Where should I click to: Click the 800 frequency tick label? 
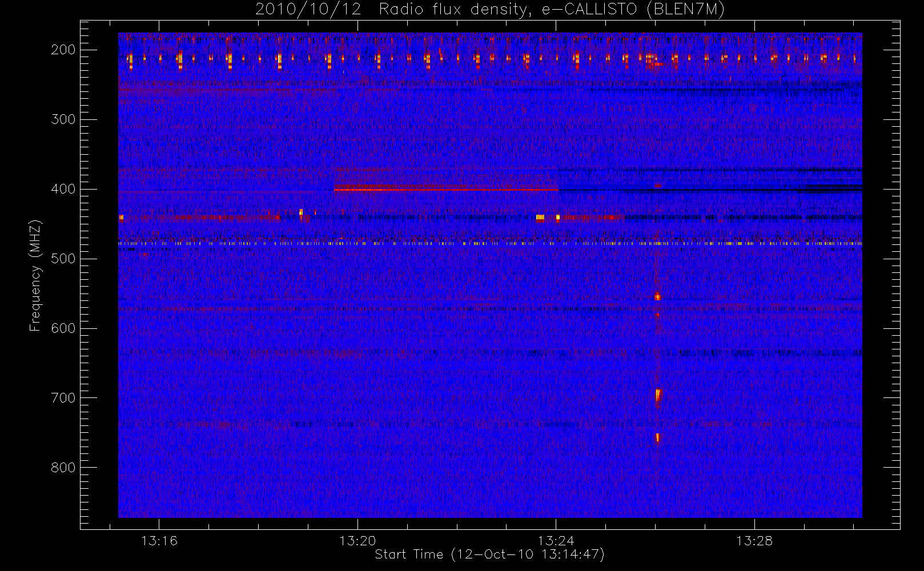tap(63, 468)
